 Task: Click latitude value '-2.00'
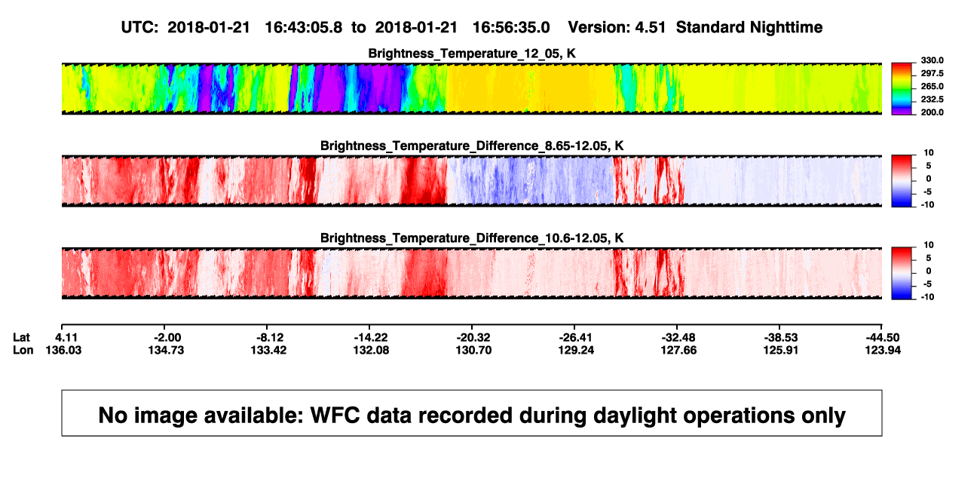167,337
